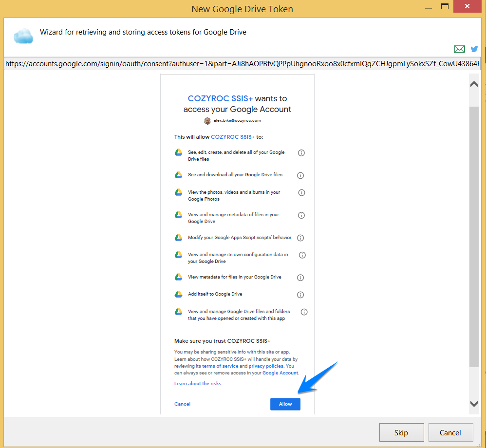The height and width of the screenshot is (448, 486).
Task: Click the vertical scrollbar thumb
Action: 474,237
